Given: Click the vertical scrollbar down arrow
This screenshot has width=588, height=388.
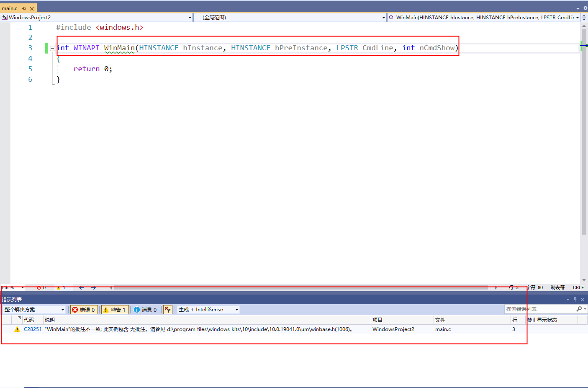Looking at the screenshot, I should coord(584,280).
